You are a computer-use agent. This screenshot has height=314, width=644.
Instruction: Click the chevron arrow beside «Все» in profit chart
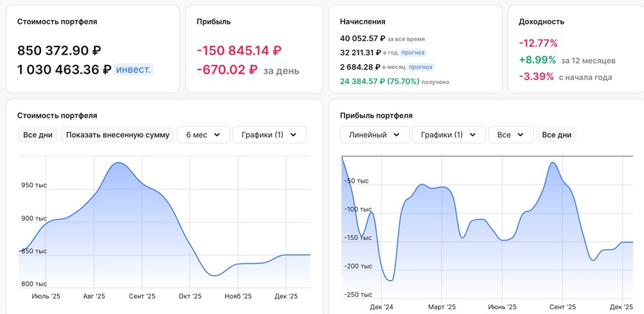(x=520, y=134)
